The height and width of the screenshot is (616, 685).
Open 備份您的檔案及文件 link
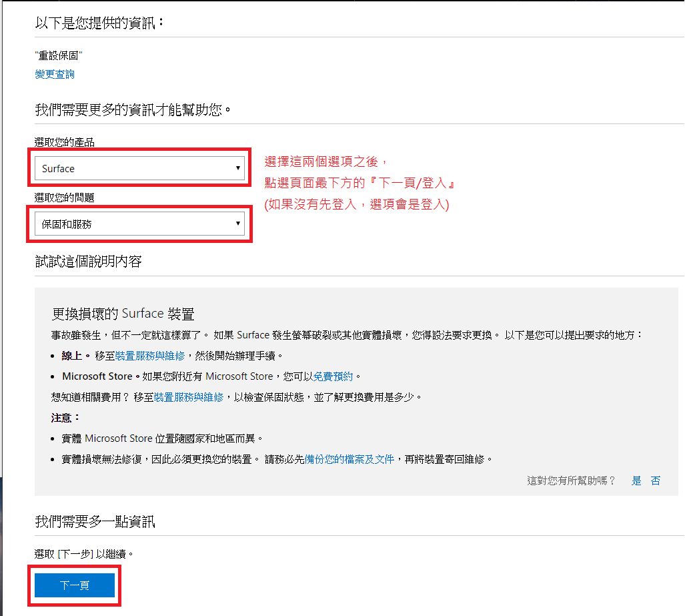click(349, 459)
